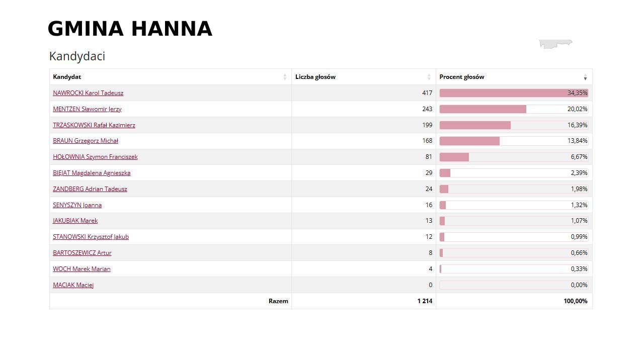Toggle Procent głosów sort arrow
Viewport: 644px width, 362px height.
[585, 77]
